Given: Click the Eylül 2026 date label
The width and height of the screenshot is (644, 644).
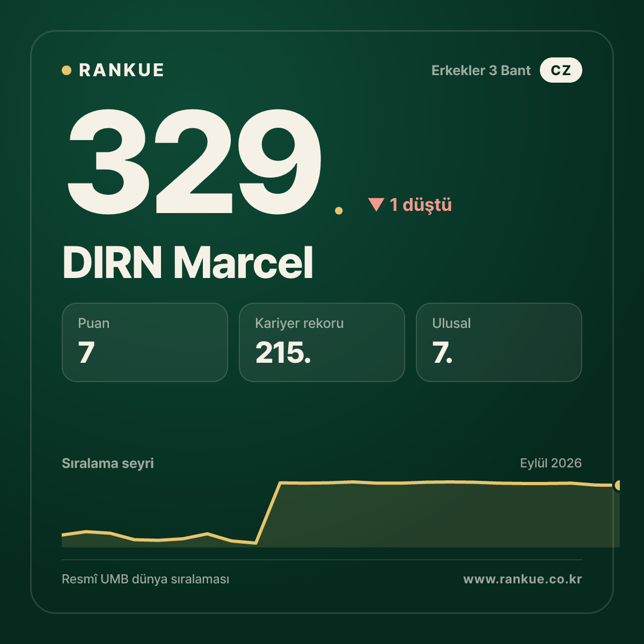Looking at the screenshot, I should click(551, 463).
